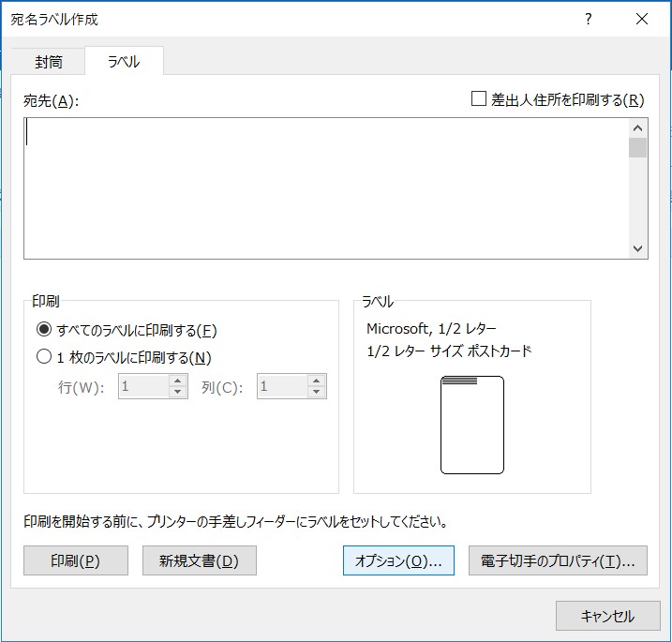This screenshot has height=642, width=672.
Task: Enable 差出人住所を印刷する checkbox
Action: 478,98
